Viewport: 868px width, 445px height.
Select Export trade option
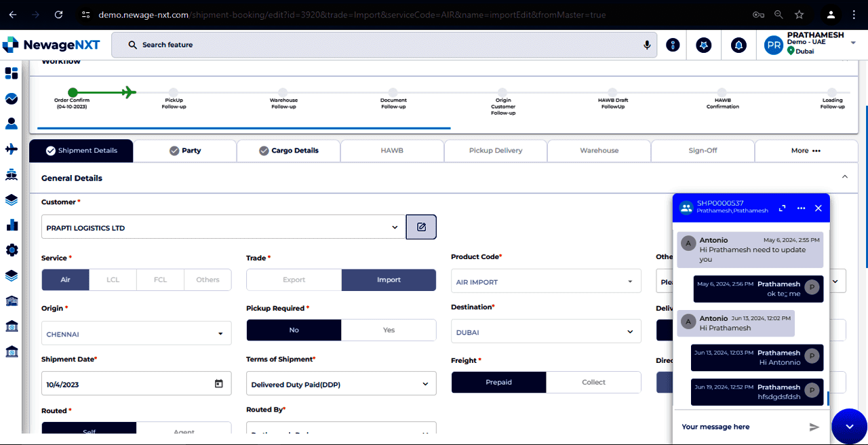click(x=294, y=279)
